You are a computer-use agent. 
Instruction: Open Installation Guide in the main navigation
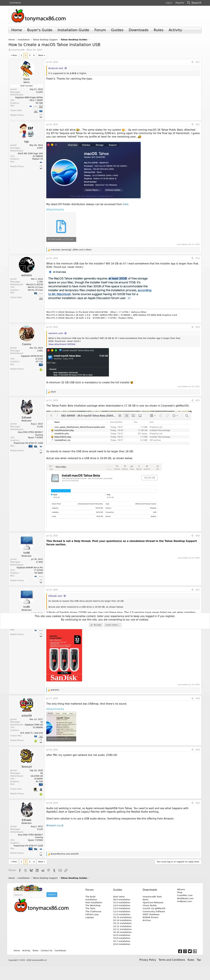[73, 30]
